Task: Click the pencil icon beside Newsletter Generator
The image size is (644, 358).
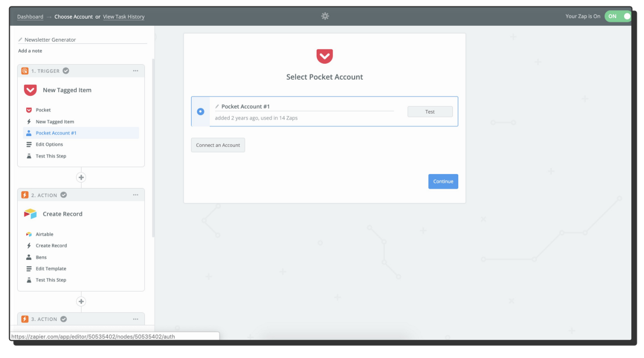Action: click(x=20, y=40)
